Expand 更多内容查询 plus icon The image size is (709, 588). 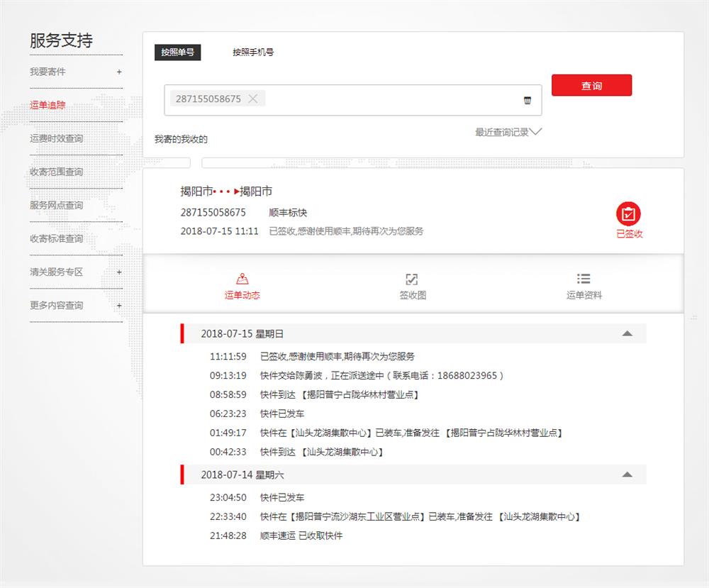tap(119, 305)
